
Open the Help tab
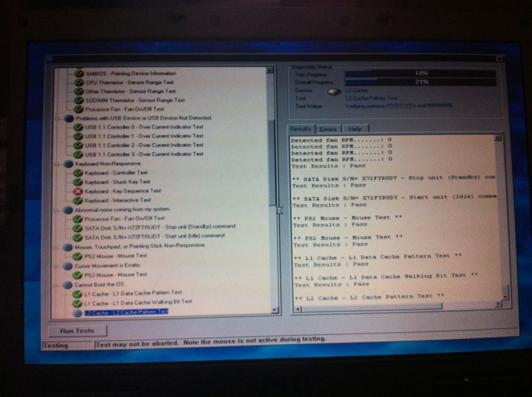[x=355, y=129]
